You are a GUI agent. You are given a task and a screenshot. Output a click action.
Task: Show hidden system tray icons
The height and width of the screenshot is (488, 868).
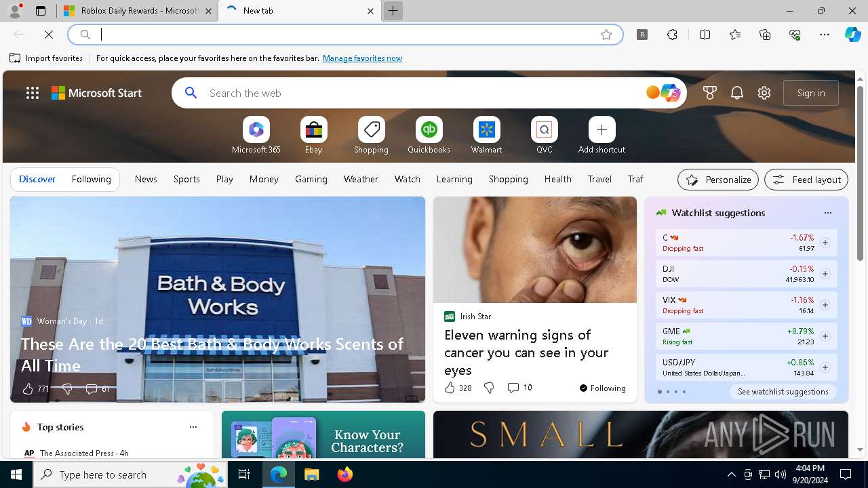731,474
